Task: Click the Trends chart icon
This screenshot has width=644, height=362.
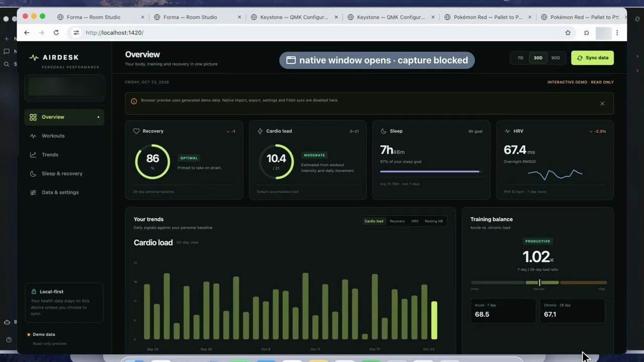Action: tap(33, 155)
